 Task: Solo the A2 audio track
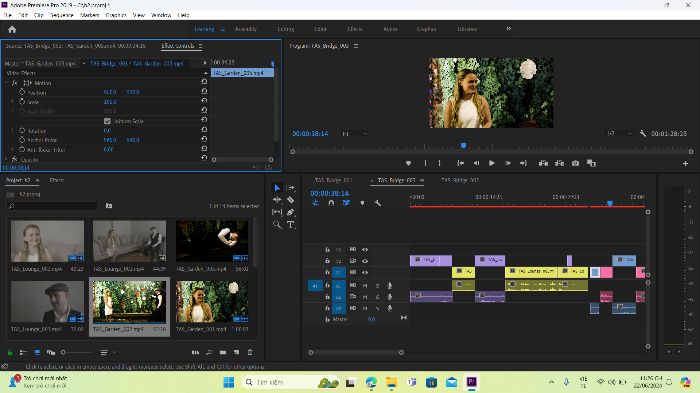[378, 297]
